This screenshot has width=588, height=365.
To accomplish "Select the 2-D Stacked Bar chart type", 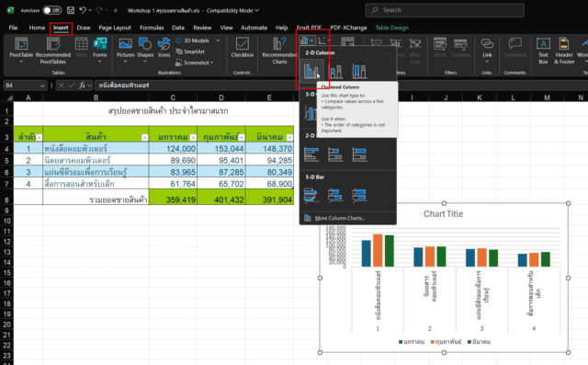I will tap(335, 154).
